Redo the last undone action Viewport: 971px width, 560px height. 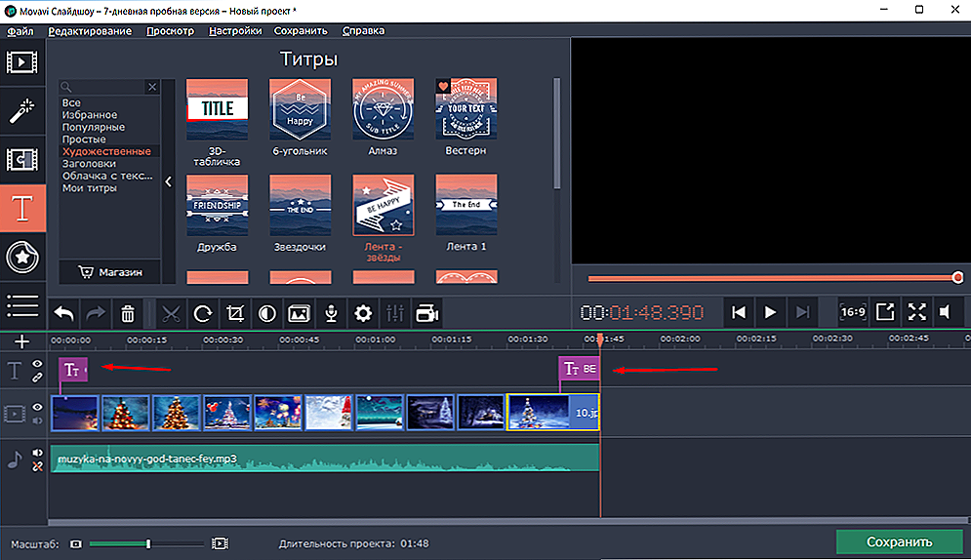pyautogui.click(x=96, y=314)
